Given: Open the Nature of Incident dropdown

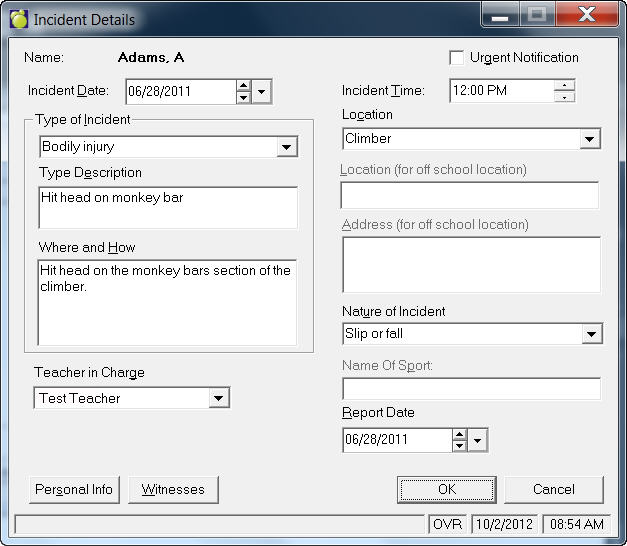Looking at the screenshot, I should click(x=591, y=334).
